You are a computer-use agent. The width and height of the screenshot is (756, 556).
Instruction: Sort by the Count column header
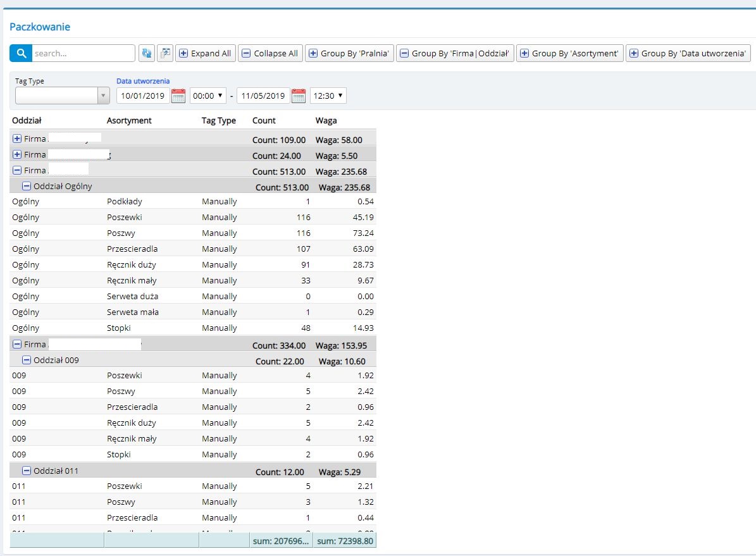pyautogui.click(x=264, y=121)
